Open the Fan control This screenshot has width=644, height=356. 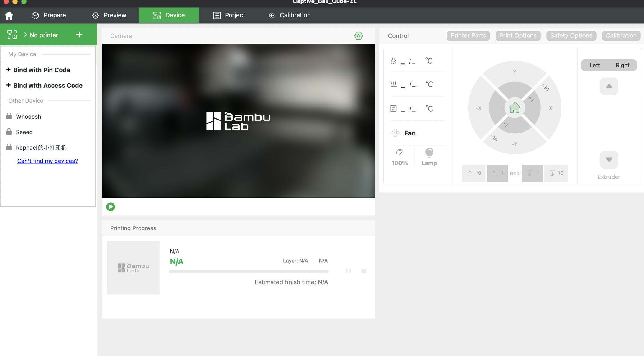coord(403,133)
